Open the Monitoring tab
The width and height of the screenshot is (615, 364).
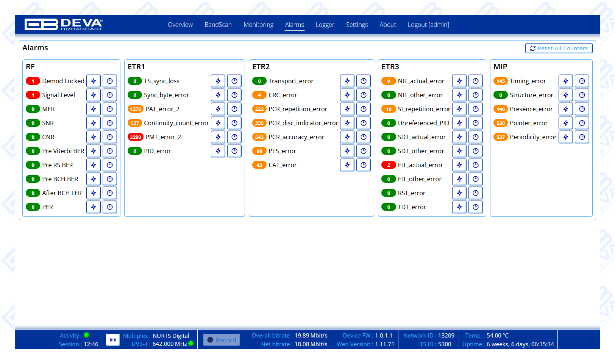(x=258, y=25)
